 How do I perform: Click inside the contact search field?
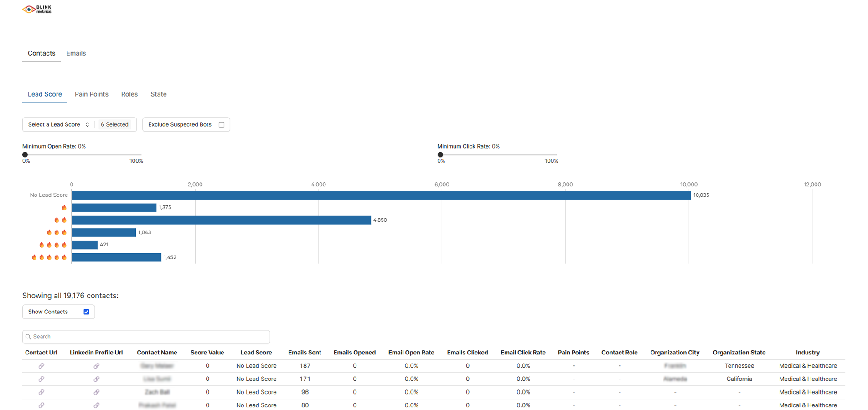[146, 337]
